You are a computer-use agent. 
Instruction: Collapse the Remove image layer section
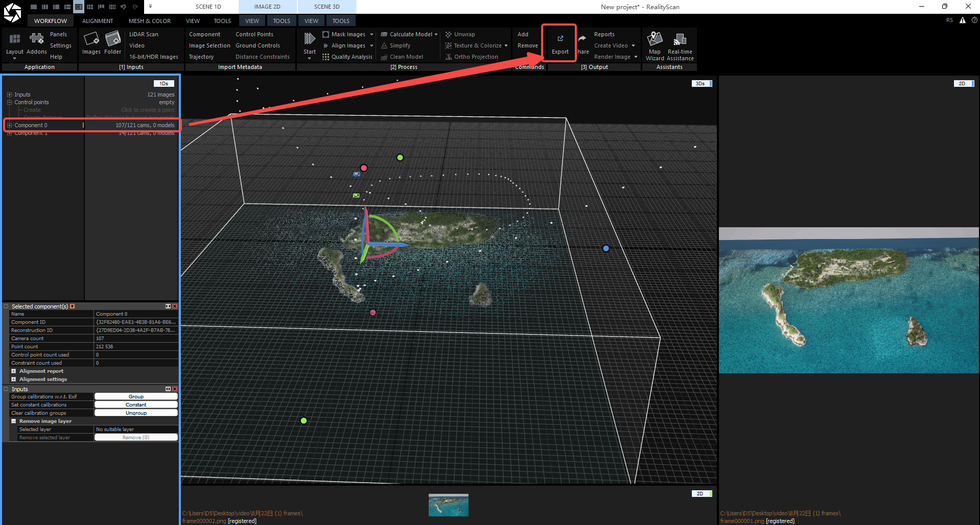14,421
